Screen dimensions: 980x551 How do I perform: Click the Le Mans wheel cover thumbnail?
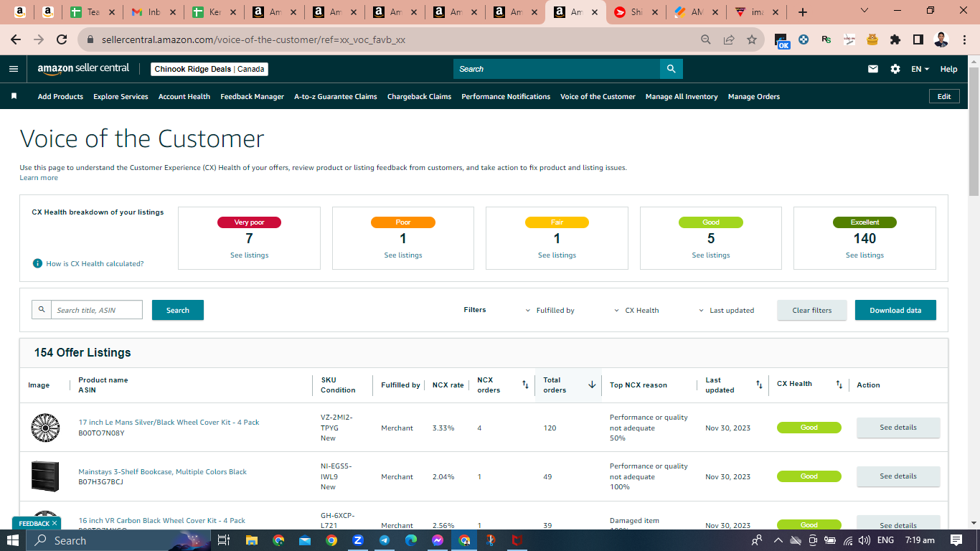click(45, 428)
